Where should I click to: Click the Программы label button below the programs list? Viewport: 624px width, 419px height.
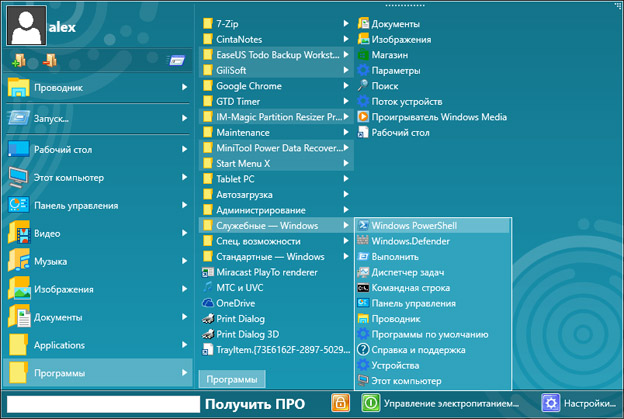232,380
